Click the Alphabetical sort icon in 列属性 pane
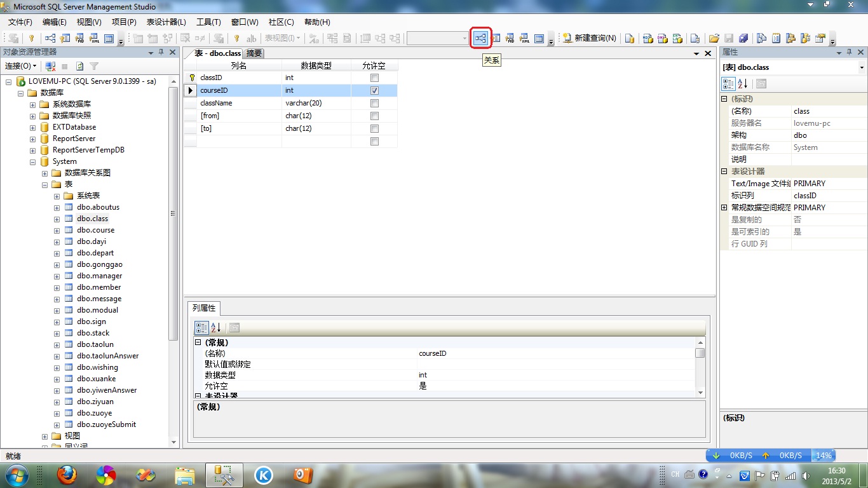Screen dimensions: 868x488 [216, 327]
